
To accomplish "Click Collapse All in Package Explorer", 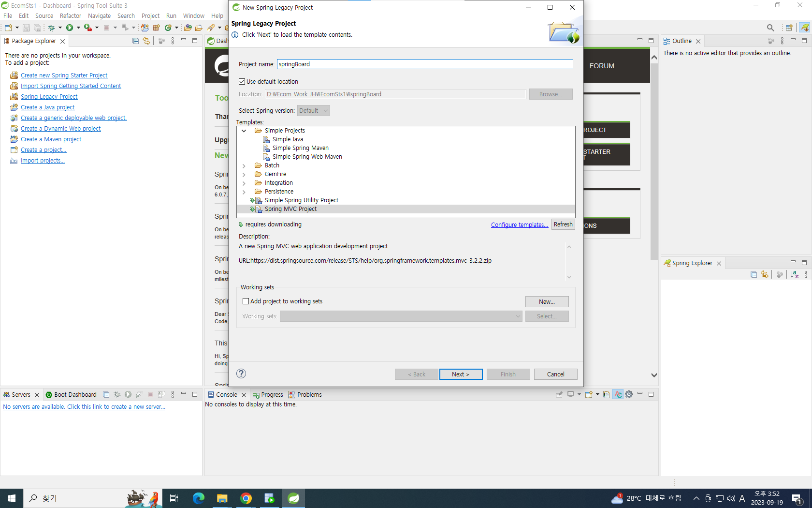I will (x=135, y=41).
